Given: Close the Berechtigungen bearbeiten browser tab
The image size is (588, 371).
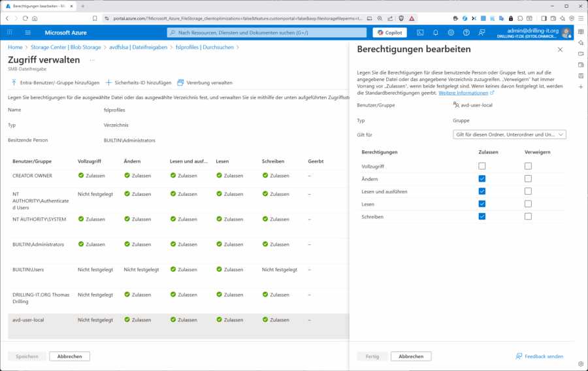Looking at the screenshot, I should pyautogui.click(x=72, y=6).
